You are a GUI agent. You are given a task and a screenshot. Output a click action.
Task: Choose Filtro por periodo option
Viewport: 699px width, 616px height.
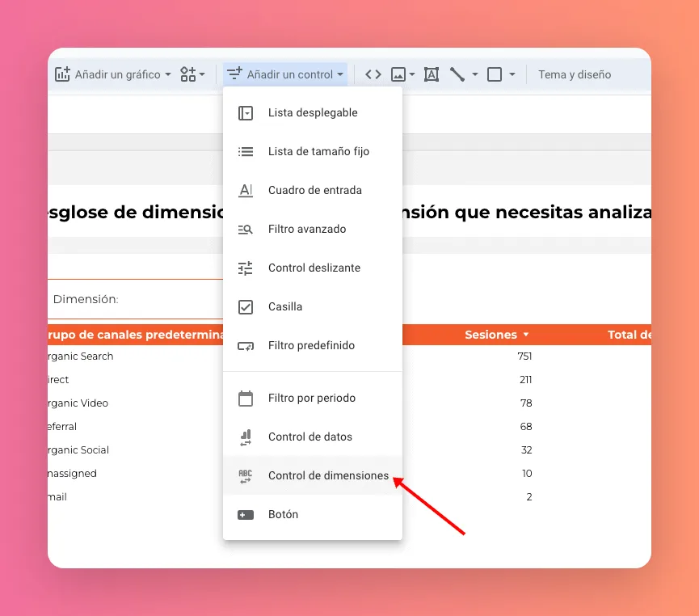coord(312,399)
